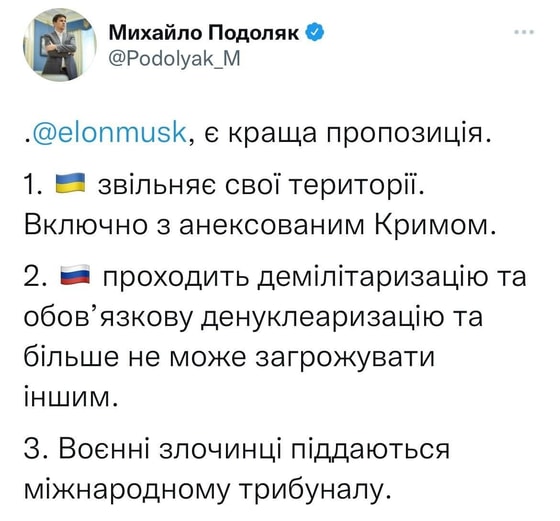Click the word 'іншим.'
The image size is (560, 521).
coord(71,397)
